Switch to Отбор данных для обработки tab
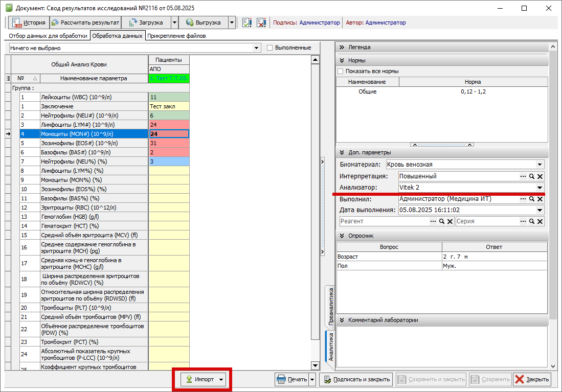 [x=48, y=36]
